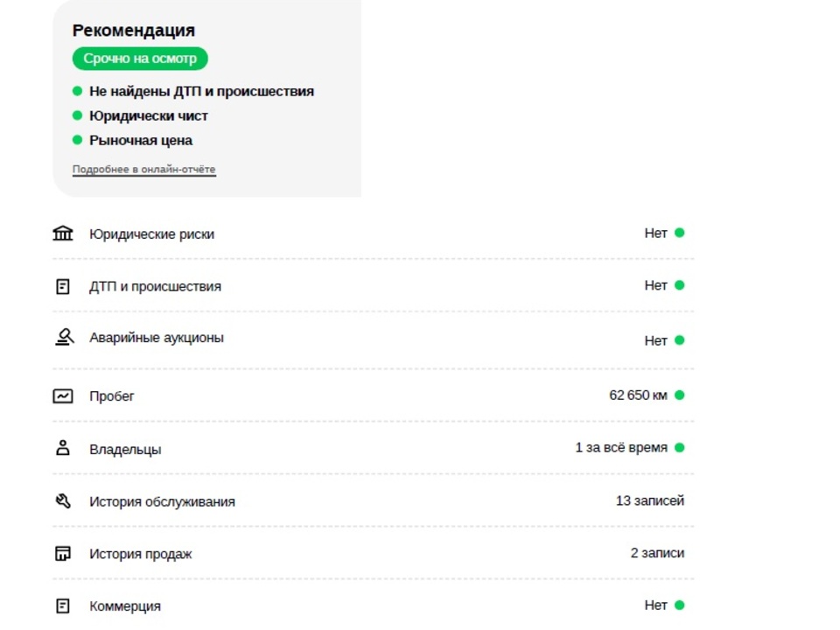Screen dimensions: 840x630
Task: Click the document icon beside Коммерция
Action: [63, 605]
